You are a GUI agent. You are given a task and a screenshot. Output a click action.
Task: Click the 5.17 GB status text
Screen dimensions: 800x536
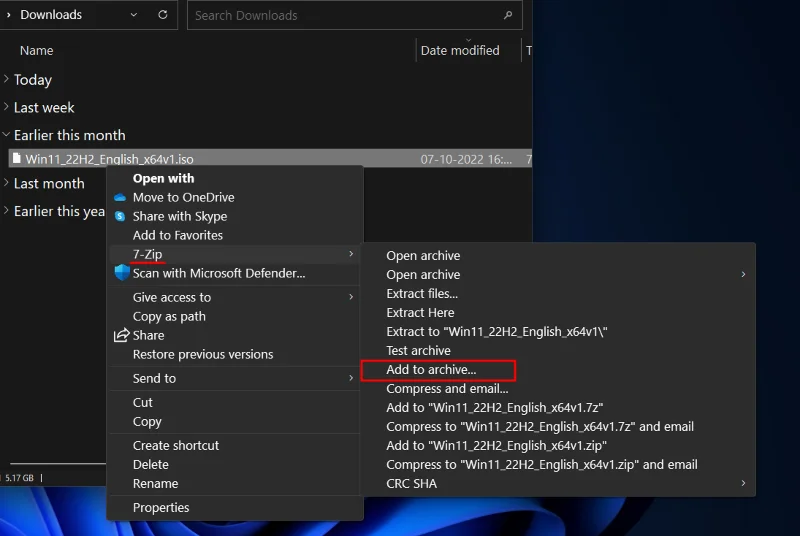click(19, 478)
